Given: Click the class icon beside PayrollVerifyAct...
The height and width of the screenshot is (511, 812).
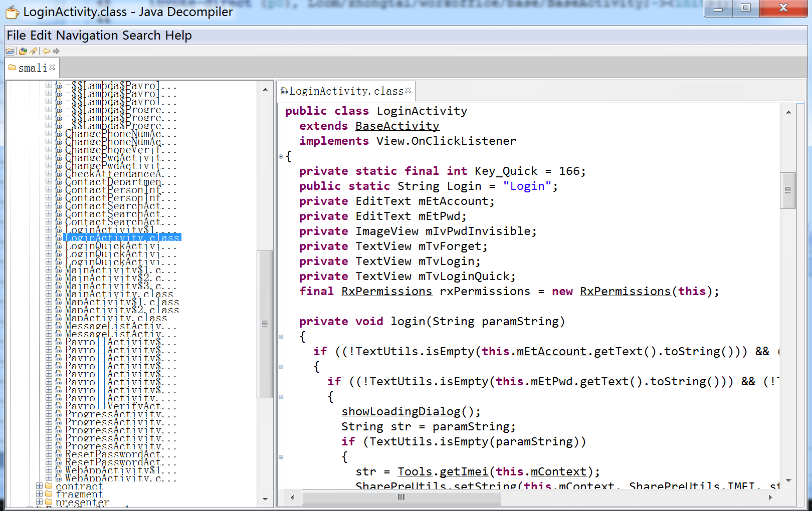Looking at the screenshot, I should 59,406.
